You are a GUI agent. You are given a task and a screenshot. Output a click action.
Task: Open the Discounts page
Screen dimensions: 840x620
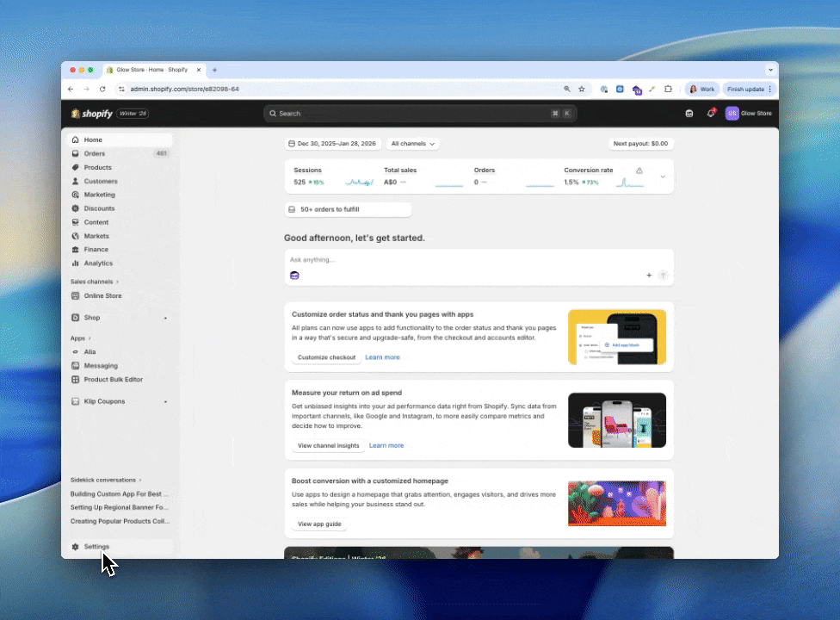point(99,208)
